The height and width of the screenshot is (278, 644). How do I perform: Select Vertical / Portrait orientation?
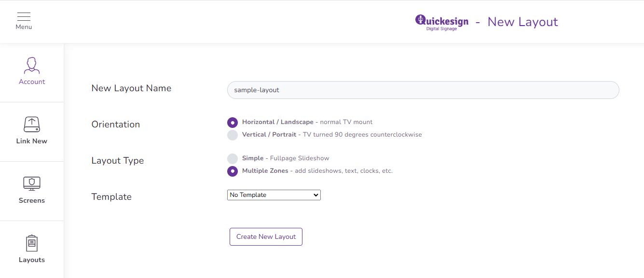pyautogui.click(x=233, y=135)
